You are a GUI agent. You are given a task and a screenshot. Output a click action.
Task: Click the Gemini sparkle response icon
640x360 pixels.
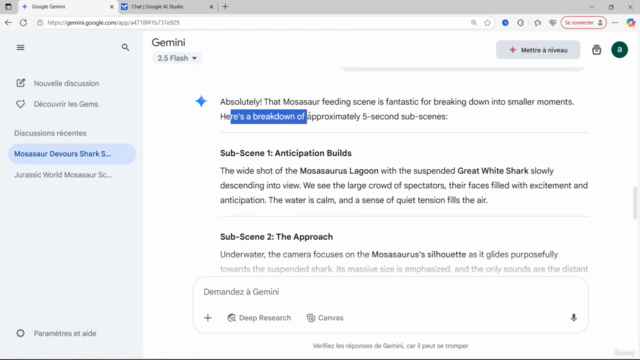(x=201, y=101)
